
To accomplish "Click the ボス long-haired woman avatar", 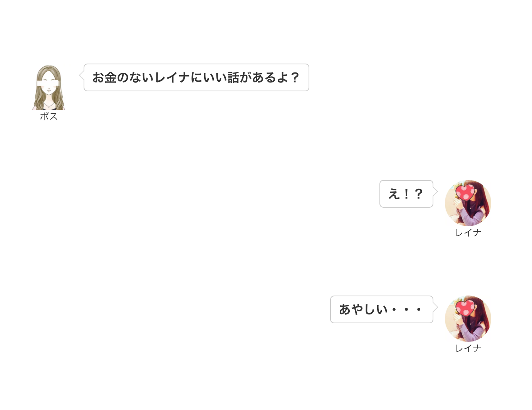I will 49,87.
